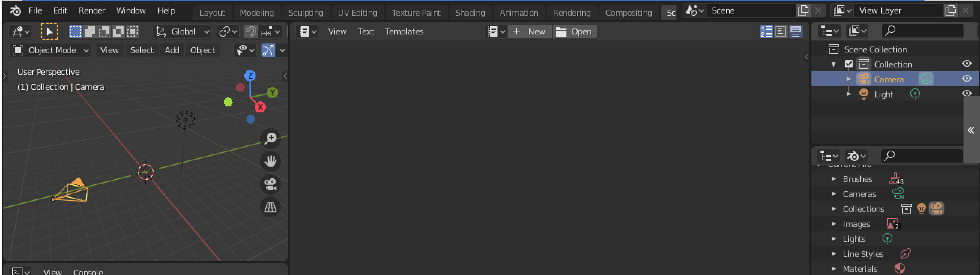
Task: Choose the invert selection mode icon
Action: point(118,31)
